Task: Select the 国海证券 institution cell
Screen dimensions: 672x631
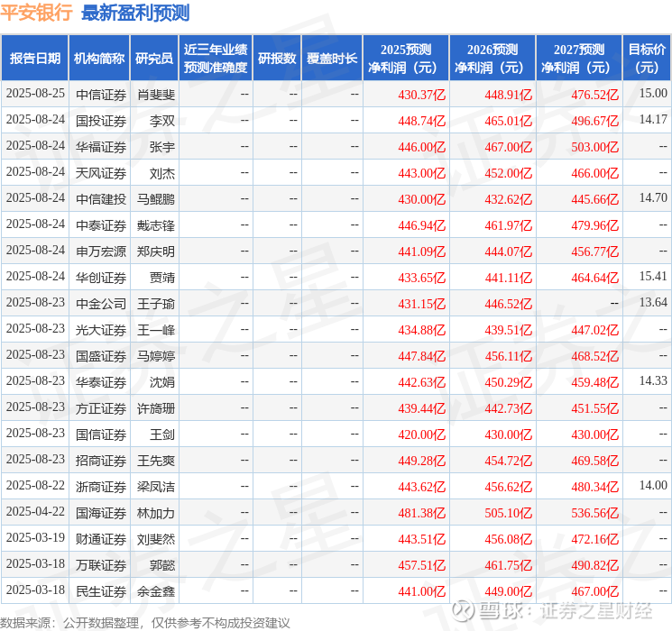Action: [101, 513]
